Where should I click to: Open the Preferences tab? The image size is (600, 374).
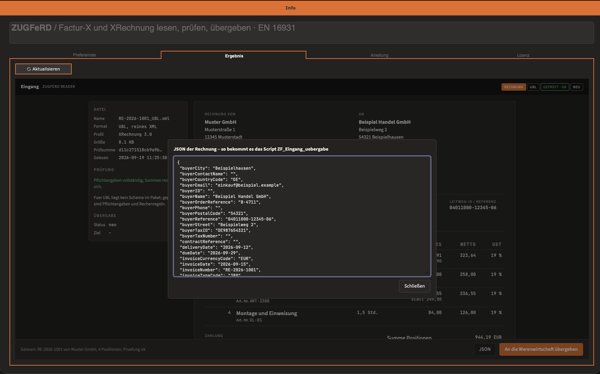[x=85, y=55]
